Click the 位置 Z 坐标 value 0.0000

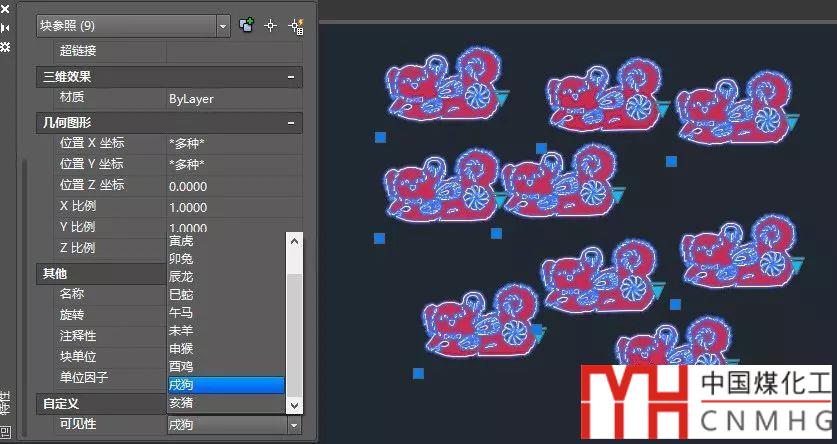coord(234,186)
